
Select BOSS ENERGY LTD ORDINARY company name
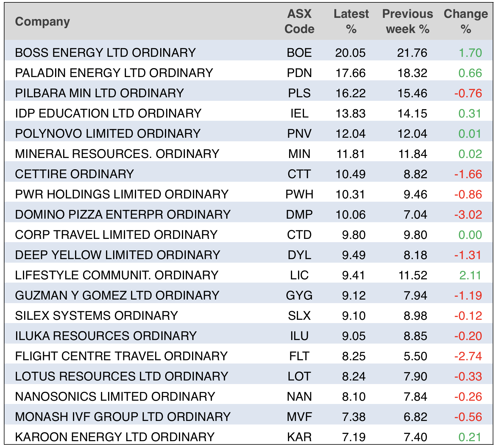pos(105,53)
